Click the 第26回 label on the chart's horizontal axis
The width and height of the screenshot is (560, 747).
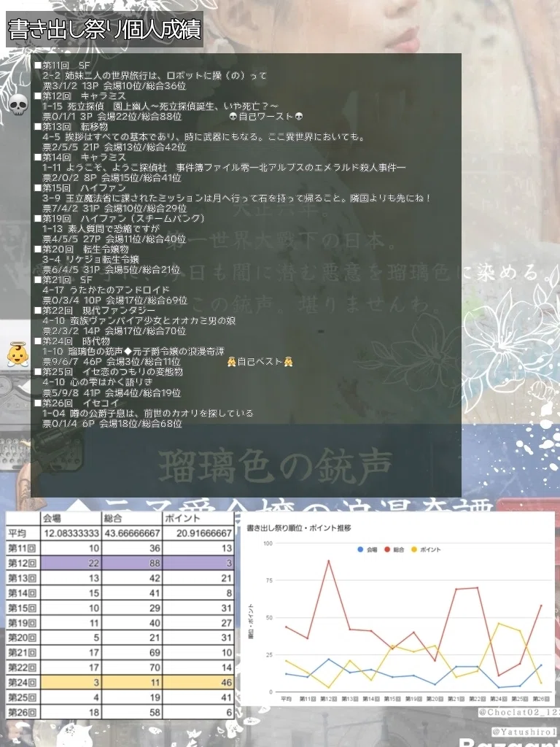541,699
